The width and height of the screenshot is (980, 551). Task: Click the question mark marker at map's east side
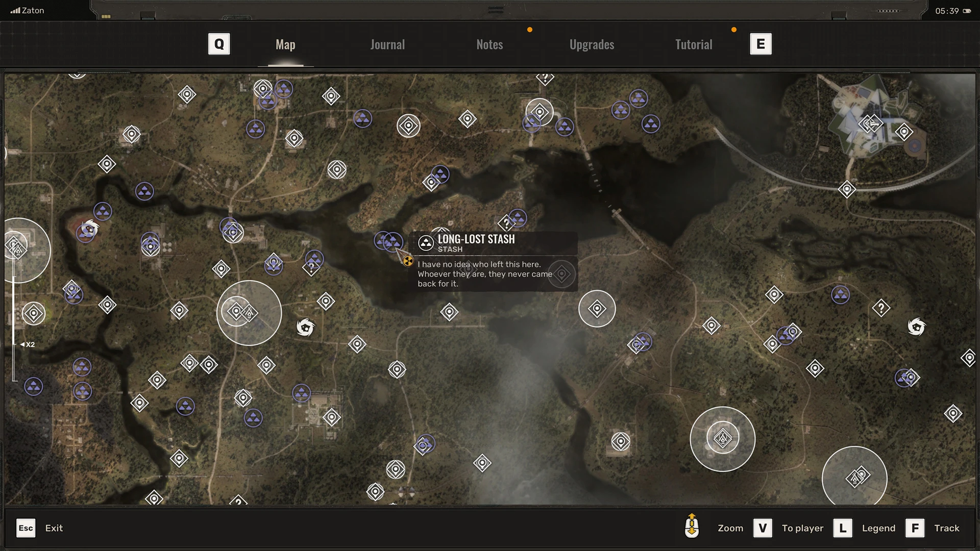[881, 308]
